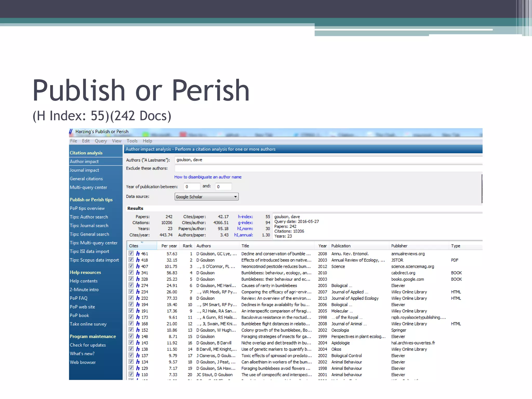Image resolution: width=532 pixels, height=399 pixels.
Task: Open the Query menu
Action: [x=101, y=141]
